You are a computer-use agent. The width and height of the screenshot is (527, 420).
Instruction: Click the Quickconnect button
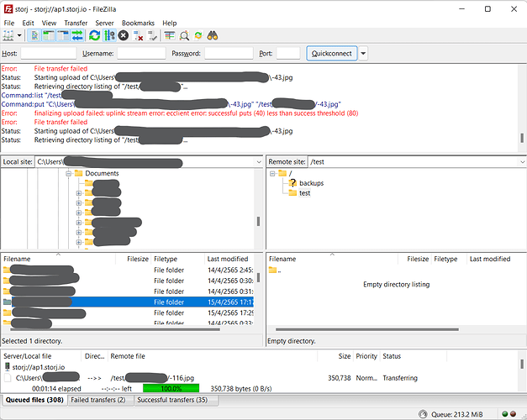[331, 54]
